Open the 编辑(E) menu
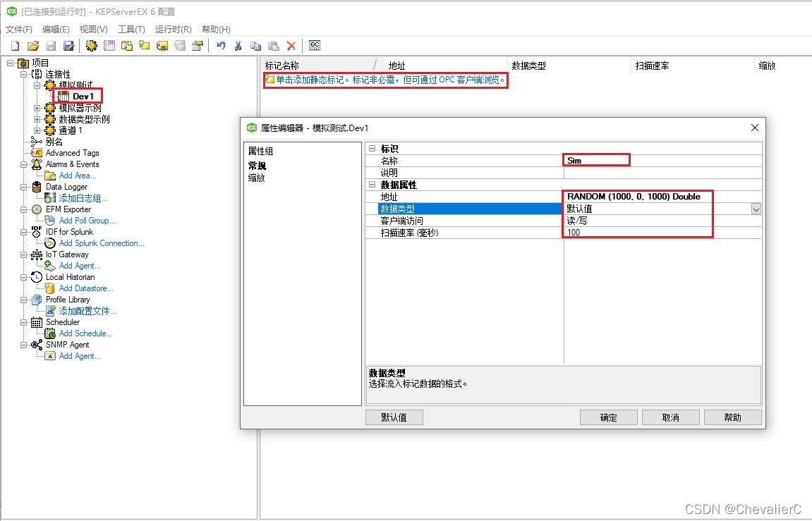Viewport: 812px width, 521px height. 56,30
